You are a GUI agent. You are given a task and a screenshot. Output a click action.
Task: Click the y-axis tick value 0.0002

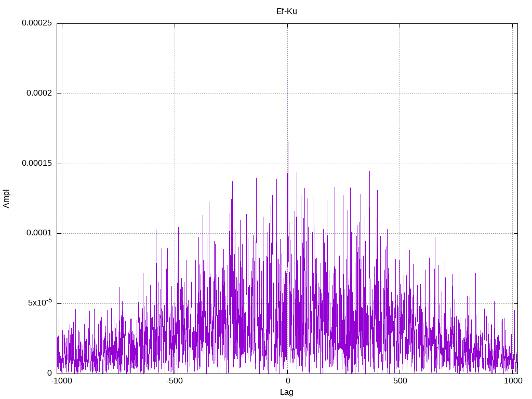(x=39, y=93)
